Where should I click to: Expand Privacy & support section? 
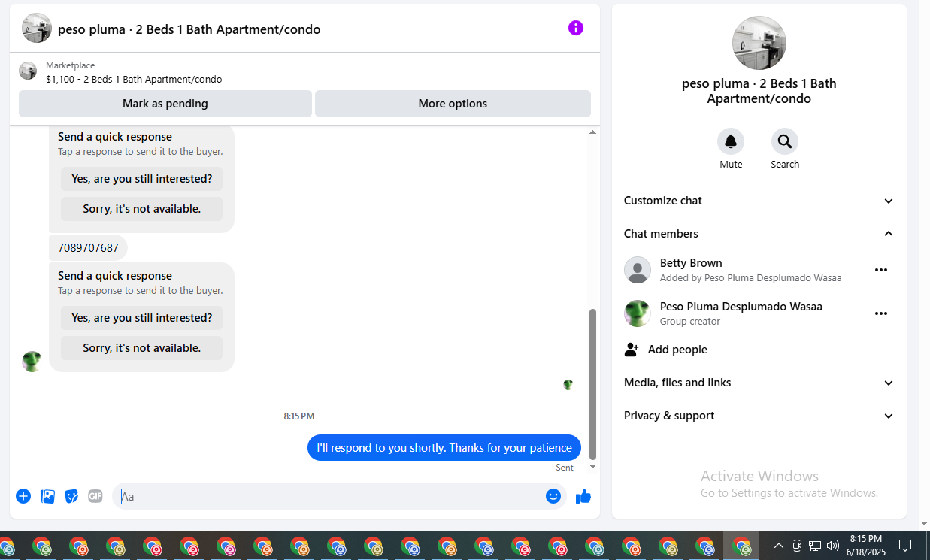click(759, 416)
